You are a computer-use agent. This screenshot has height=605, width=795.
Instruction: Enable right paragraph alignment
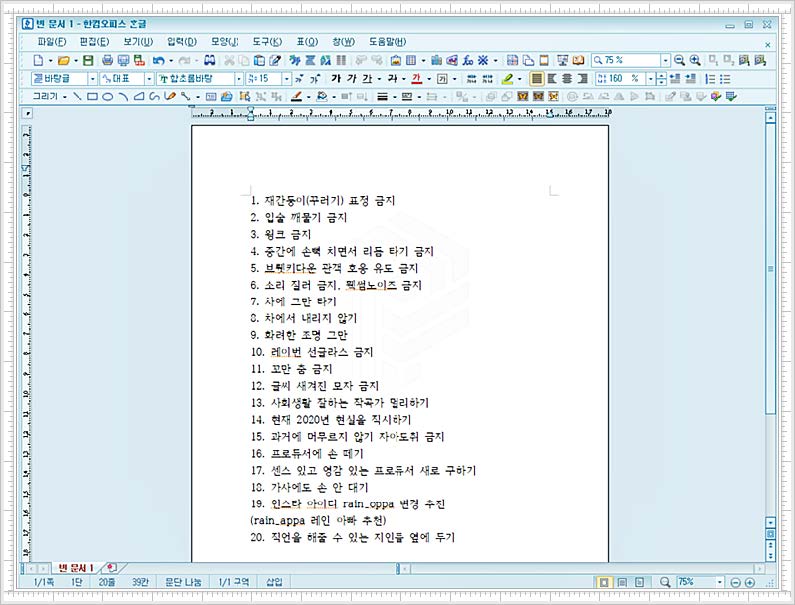tap(583, 79)
